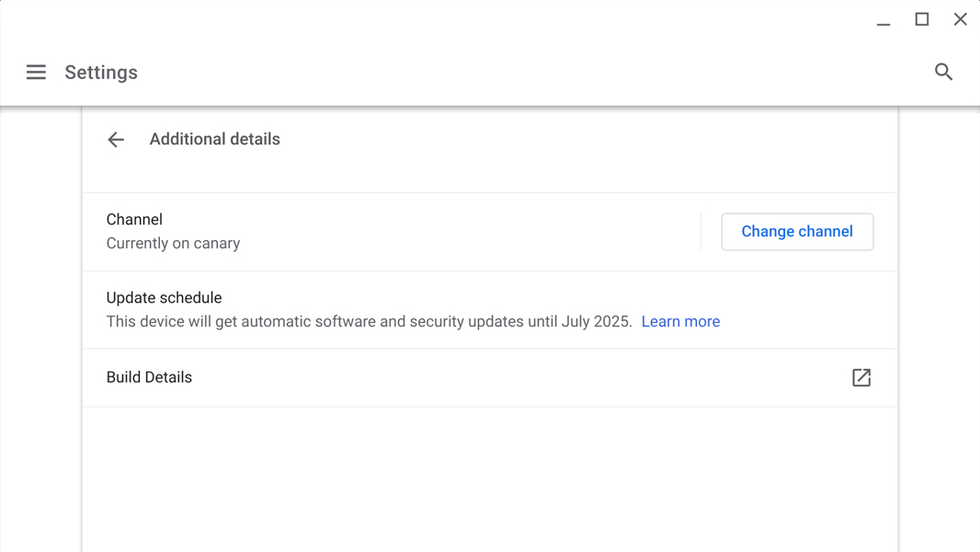980x552 pixels.
Task: Click the vertical divider left of Change channel
Action: point(701,232)
